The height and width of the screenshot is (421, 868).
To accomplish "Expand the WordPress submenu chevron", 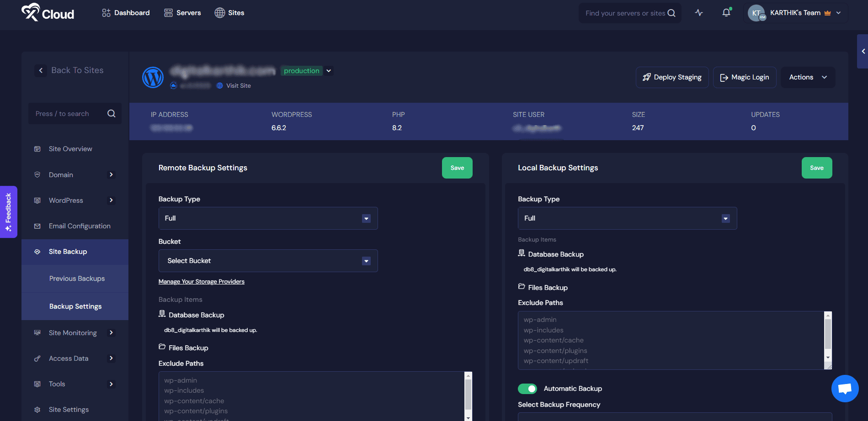I will (111, 200).
